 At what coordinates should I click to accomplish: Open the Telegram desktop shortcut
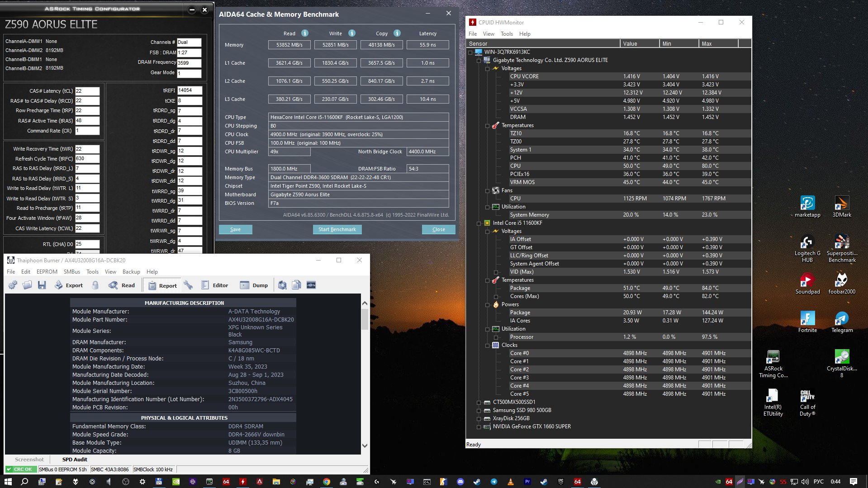[842, 322]
